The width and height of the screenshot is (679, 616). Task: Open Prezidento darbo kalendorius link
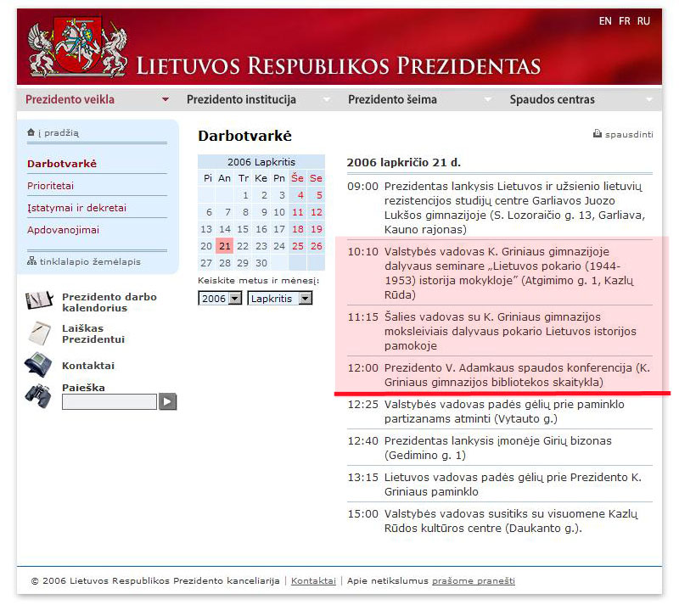[109, 302]
